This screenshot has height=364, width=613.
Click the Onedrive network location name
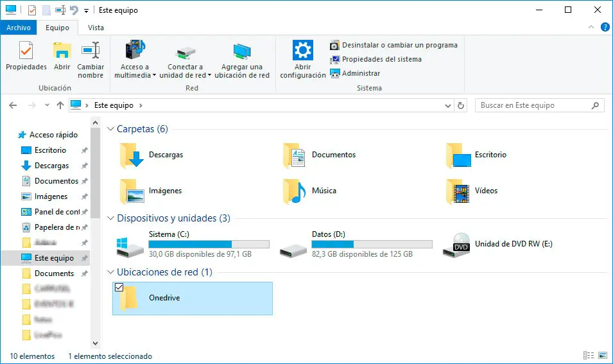coord(164,298)
